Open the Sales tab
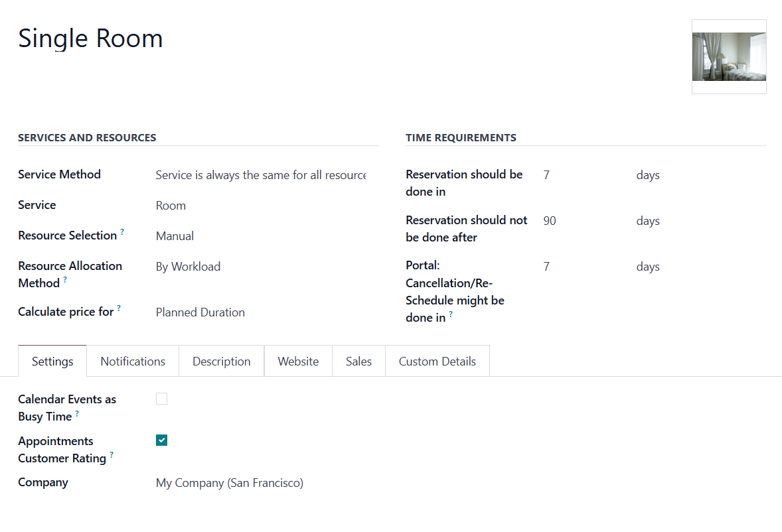 358,361
